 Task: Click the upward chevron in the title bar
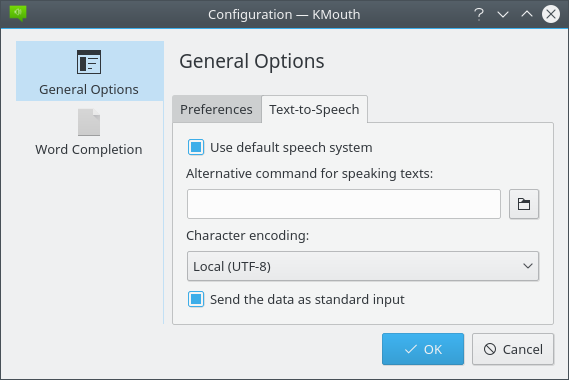(x=527, y=14)
